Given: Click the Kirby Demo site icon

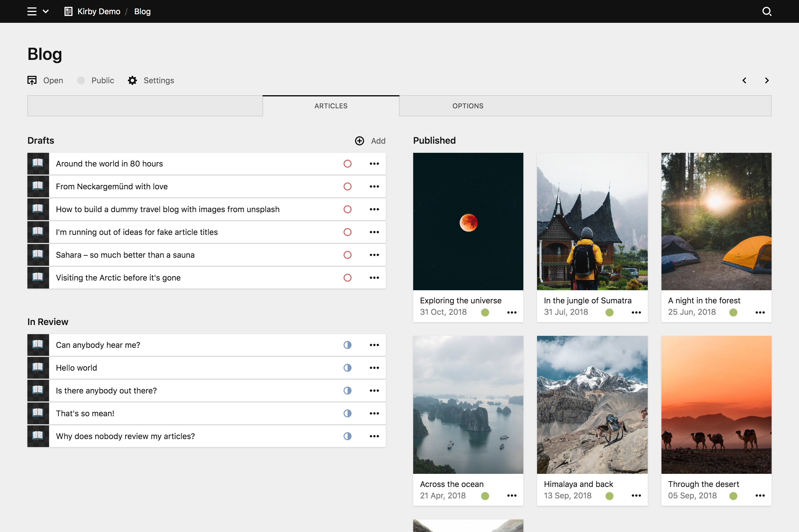Looking at the screenshot, I should [x=68, y=11].
